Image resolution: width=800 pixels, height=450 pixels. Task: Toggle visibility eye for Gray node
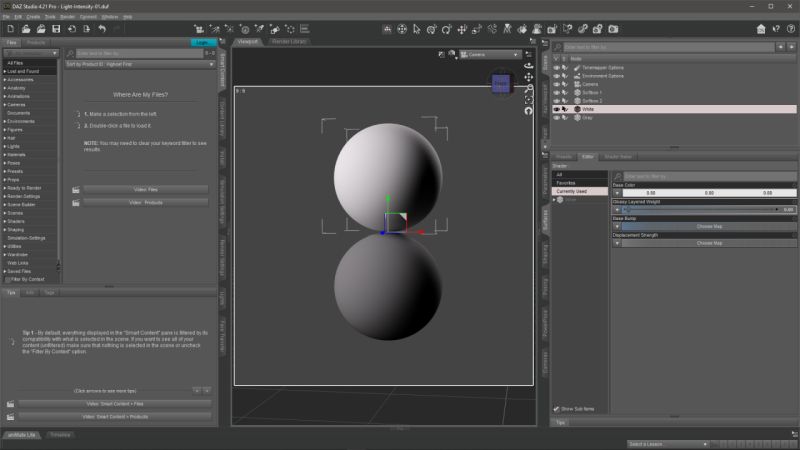point(557,117)
